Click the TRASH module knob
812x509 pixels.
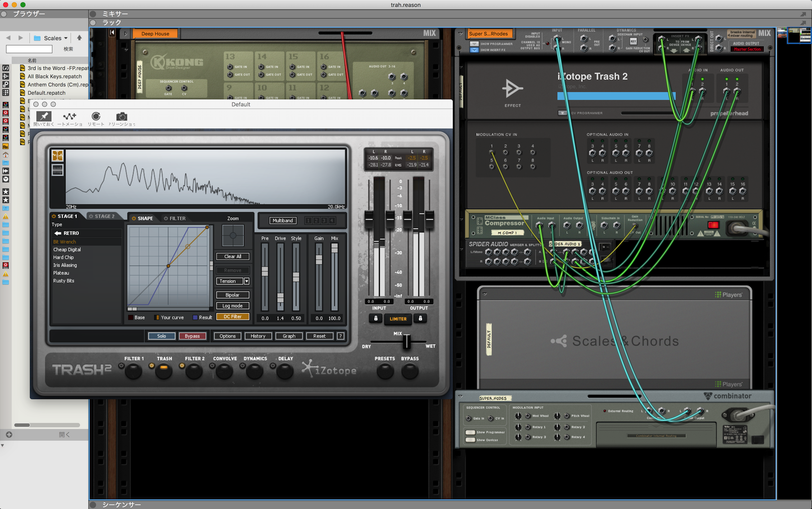[x=164, y=371]
